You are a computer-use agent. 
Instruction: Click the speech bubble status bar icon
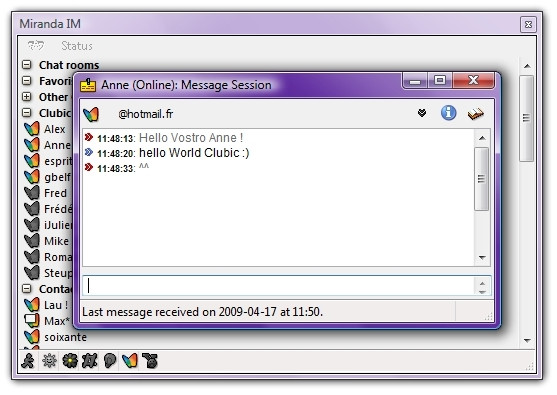[110, 361]
